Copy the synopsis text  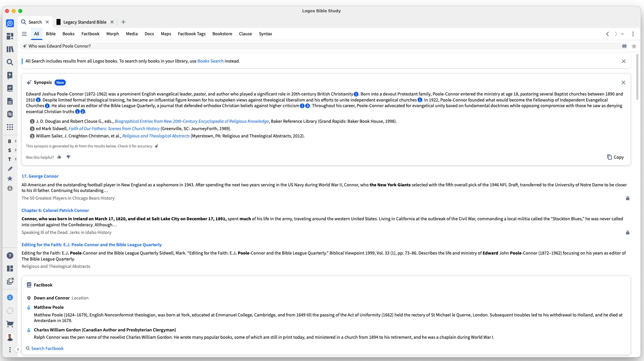[x=615, y=157]
